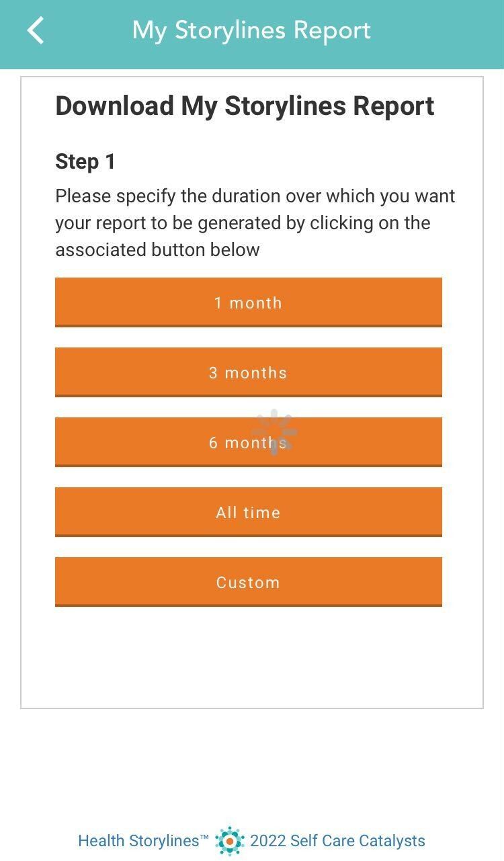Click the loading spinner icon
The width and height of the screenshot is (504, 861).
tap(274, 432)
